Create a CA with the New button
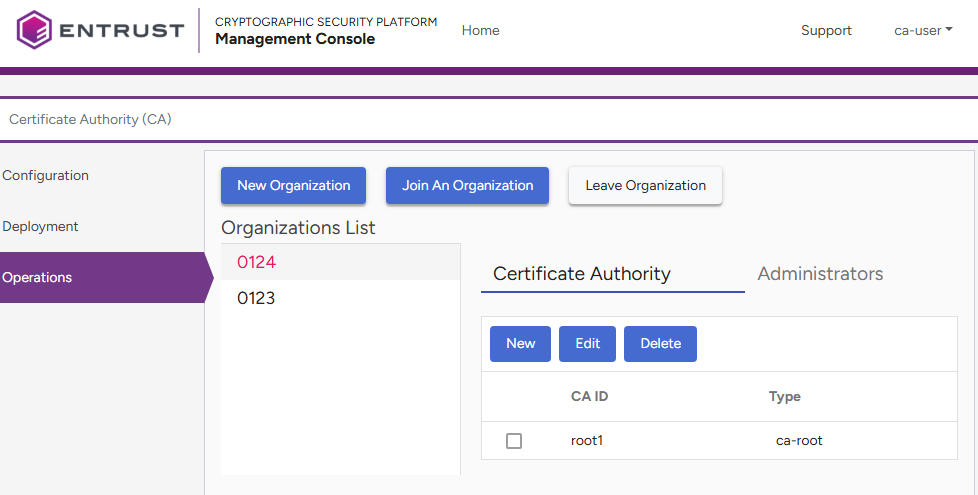Viewport: 978px width, 495px height. [x=520, y=344]
